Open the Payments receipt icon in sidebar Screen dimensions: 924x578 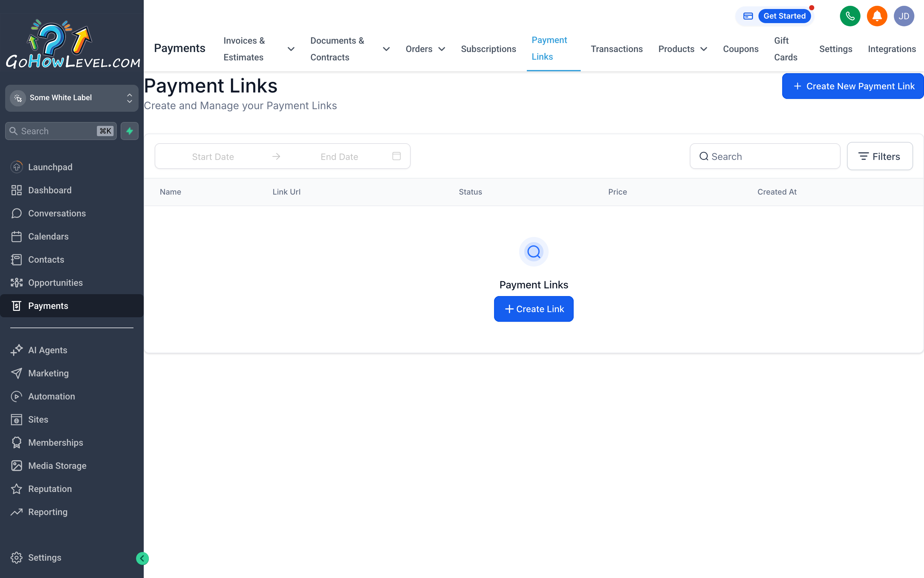pyautogui.click(x=16, y=306)
